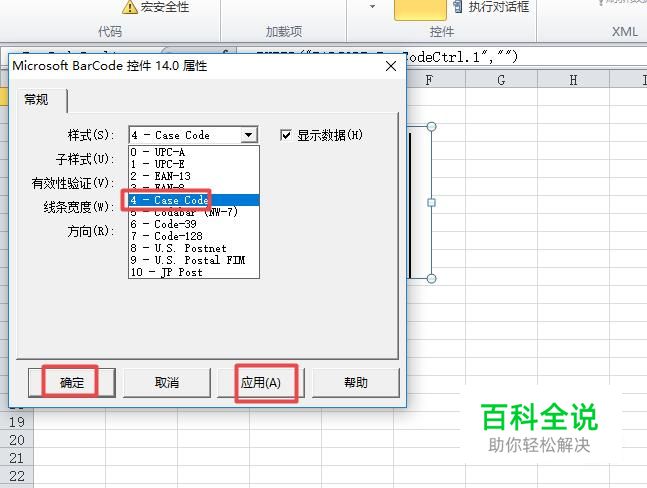Select row 21 header
This screenshot has height=488, width=647.
[x=17, y=458]
